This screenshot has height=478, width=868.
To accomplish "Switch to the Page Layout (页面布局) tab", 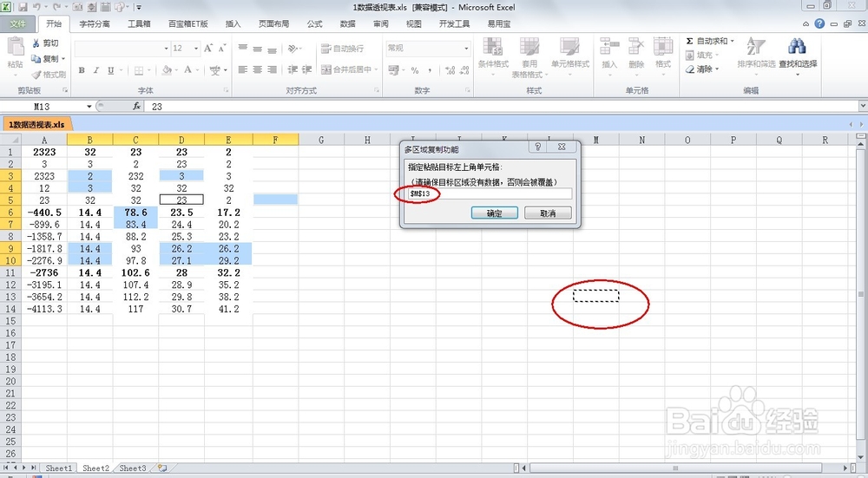I will point(273,23).
